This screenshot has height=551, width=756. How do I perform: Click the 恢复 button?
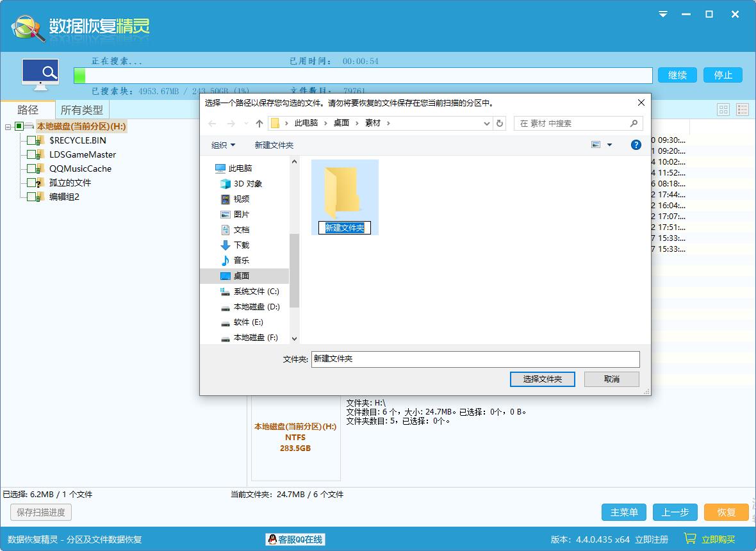coord(726,513)
